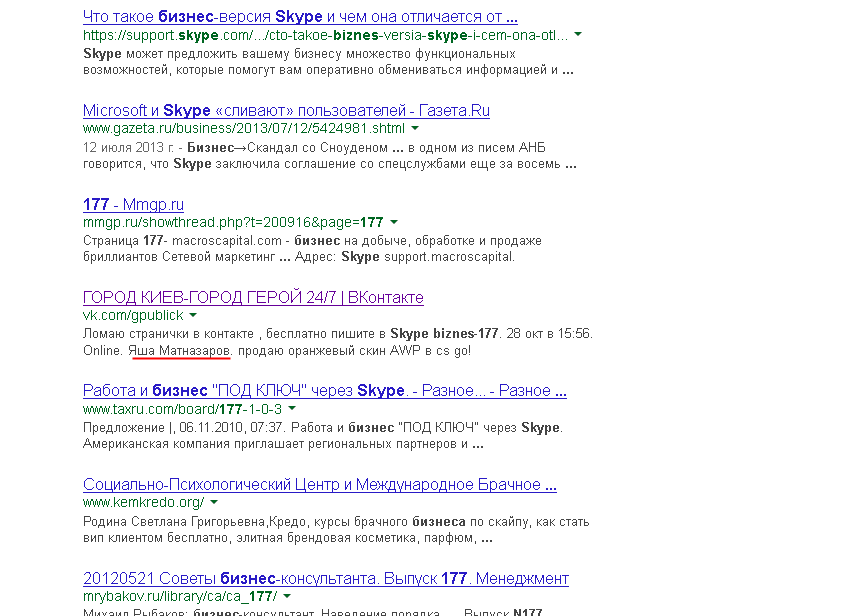
Task: Click the green URL https://support.skype.com/.../cto-takoe-biznes
Action: pos(326,35)
